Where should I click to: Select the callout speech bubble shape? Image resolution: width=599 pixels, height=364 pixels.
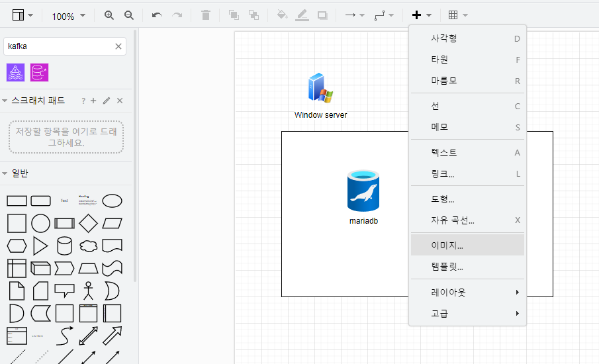tap(64, 291)
